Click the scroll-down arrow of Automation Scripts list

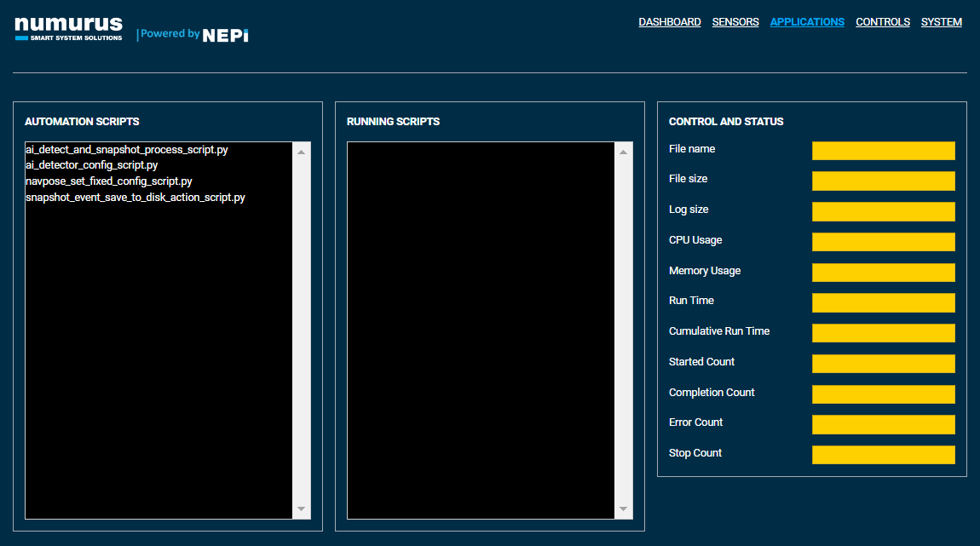pyautogui.click(x=300, y=509)
